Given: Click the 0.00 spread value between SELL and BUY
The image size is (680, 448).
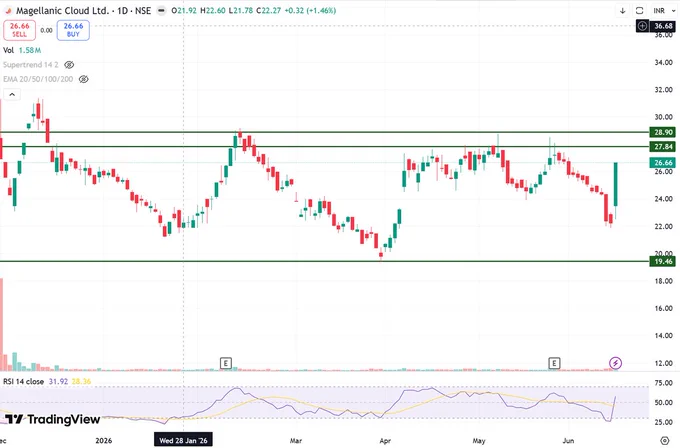Looking at the screenshot, I should [46, 30].
